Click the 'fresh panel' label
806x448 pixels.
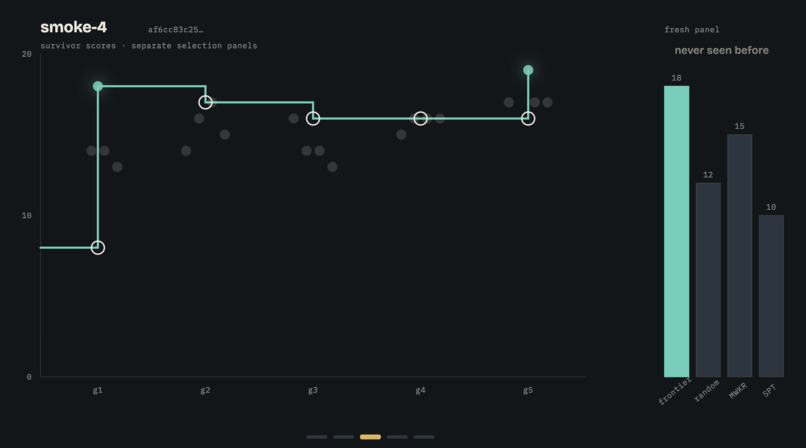(x=692, y=30)
